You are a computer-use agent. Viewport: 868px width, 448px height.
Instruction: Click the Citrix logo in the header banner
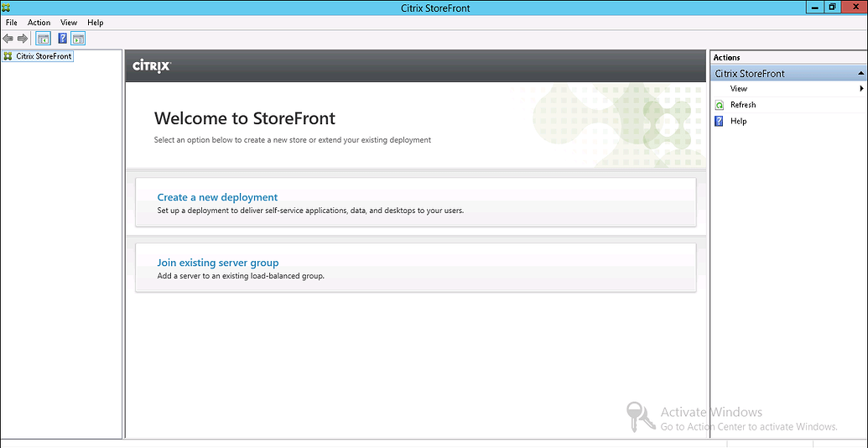[152, 66]
